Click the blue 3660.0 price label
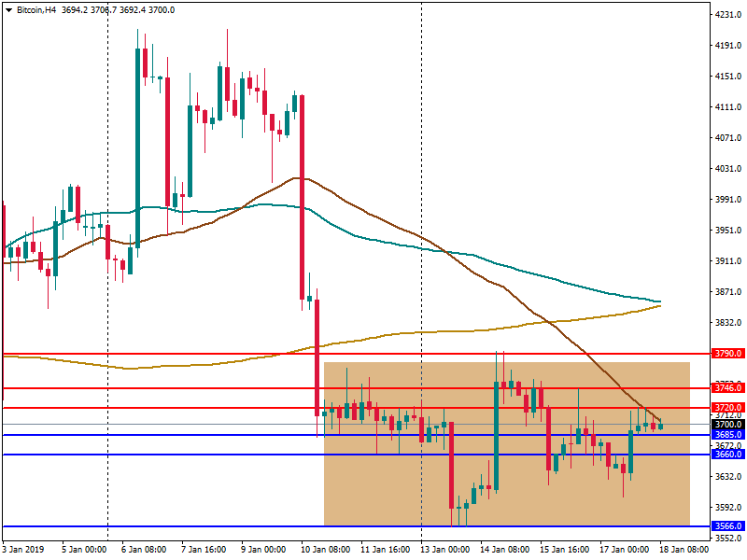This screenshot has height=560, width=747. point(726,455)
